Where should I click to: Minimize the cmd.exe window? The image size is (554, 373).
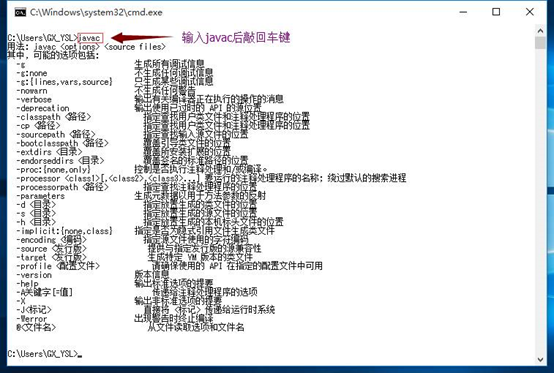(463, 12)
